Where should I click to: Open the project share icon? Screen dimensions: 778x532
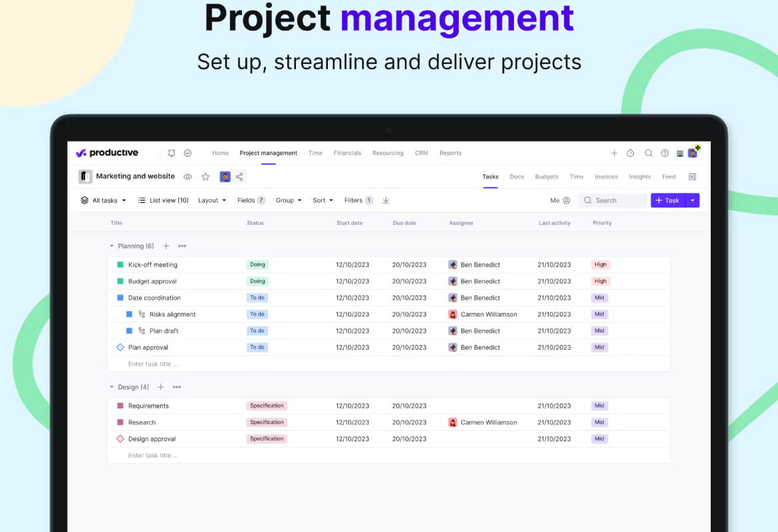(x=239, y=177)
